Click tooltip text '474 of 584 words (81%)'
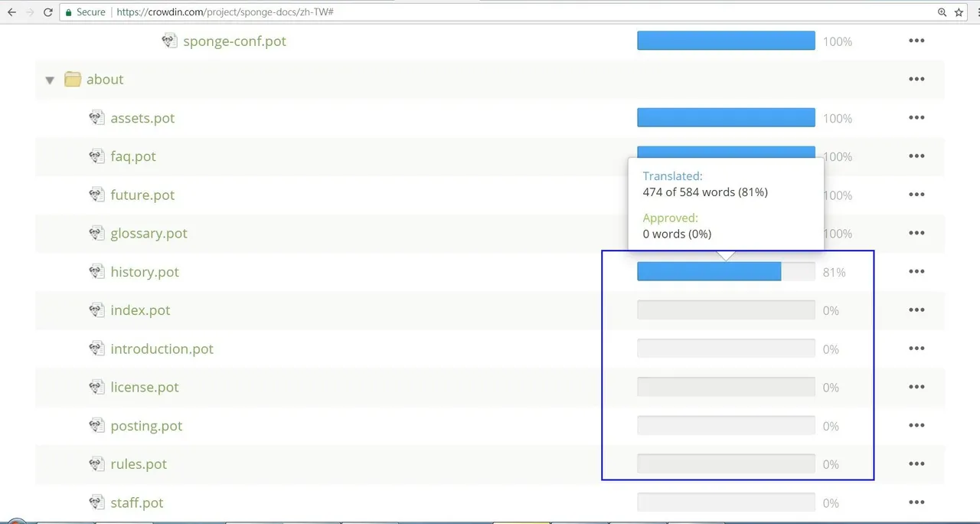 tap(705, 192)
